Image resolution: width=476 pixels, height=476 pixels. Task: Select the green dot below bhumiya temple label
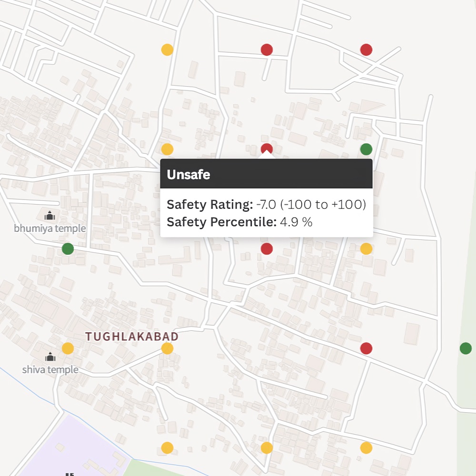coord(68,248)
